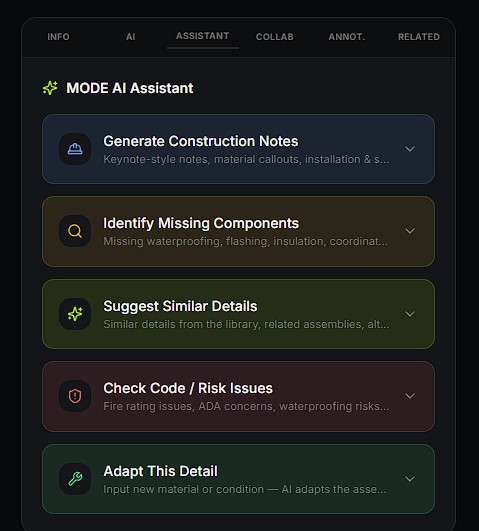479x531 pixels.
Task: Click the magnifying glass icon for Missing Components
Action: click(75, 231)
